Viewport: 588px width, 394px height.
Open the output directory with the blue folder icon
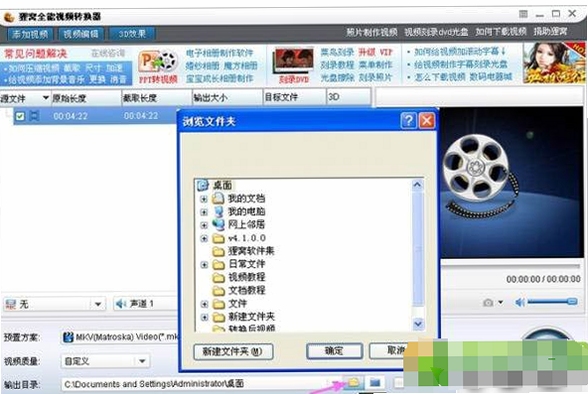click(375, 383)
